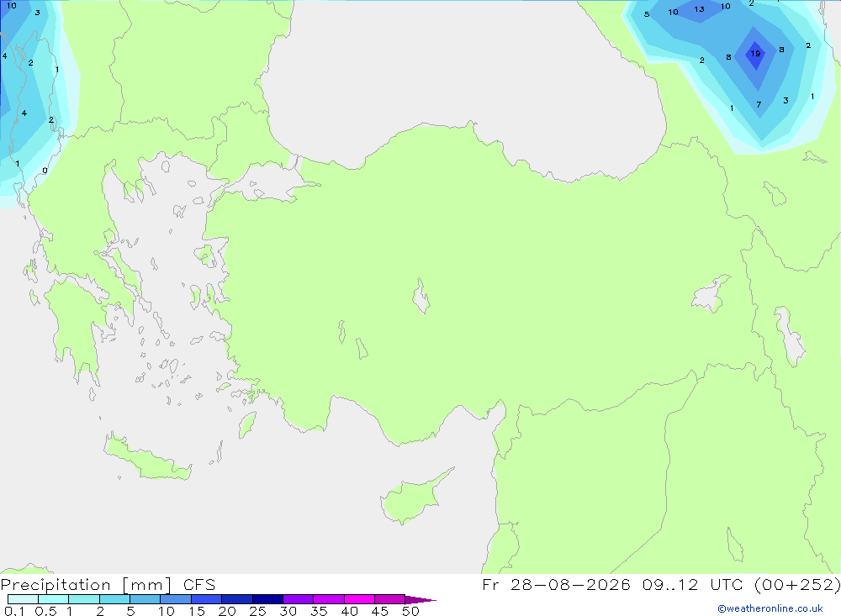841x616 pixels.
Task: Click the legend arrow tip above 50
Action: 420,600
